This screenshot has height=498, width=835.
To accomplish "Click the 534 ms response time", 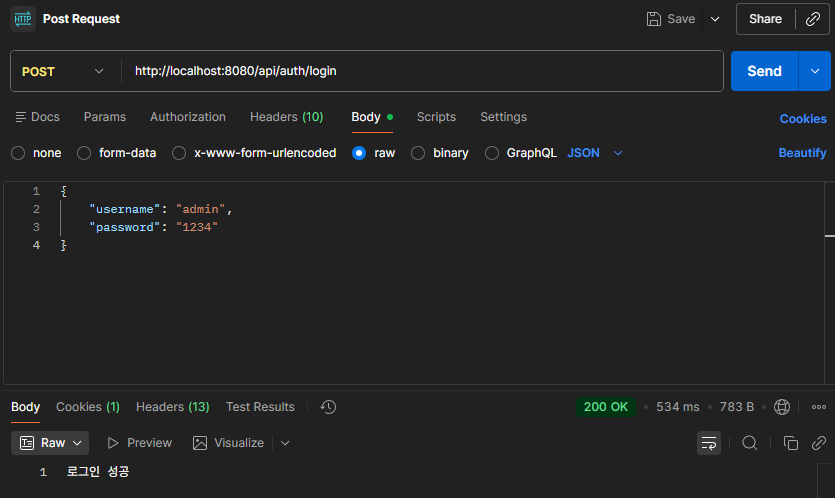I will click(677, 407).
